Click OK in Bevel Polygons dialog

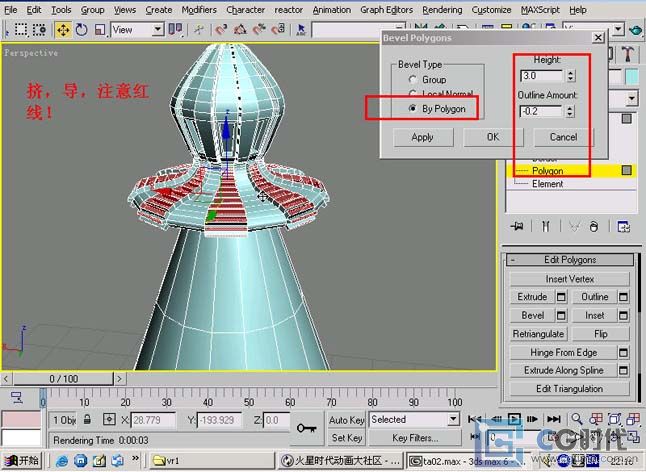493,137
